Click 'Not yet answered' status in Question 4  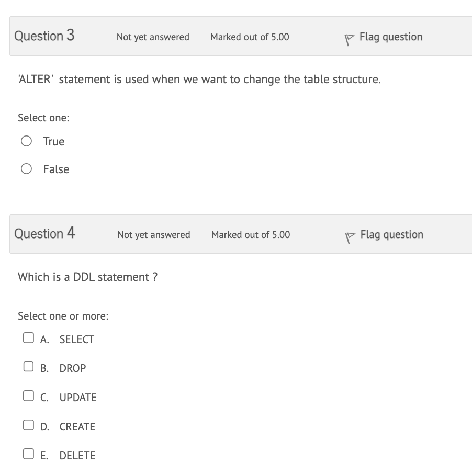tap(154, 235)
